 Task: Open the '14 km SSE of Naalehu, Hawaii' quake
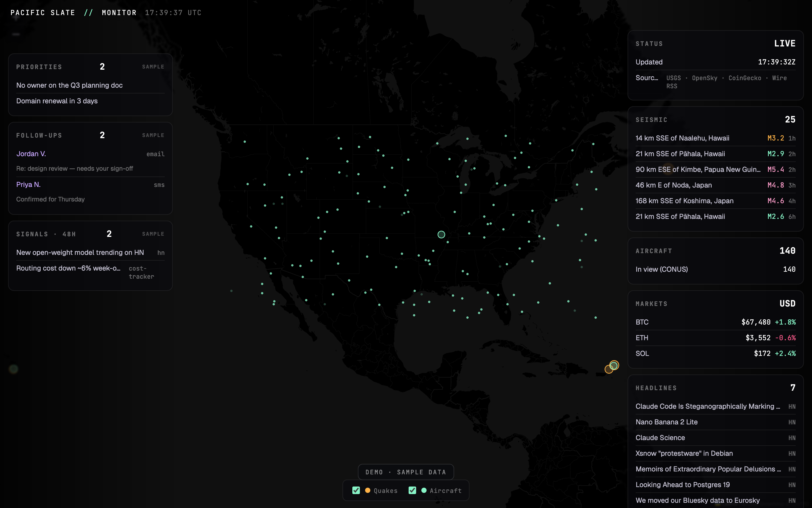tap(715, 138)
